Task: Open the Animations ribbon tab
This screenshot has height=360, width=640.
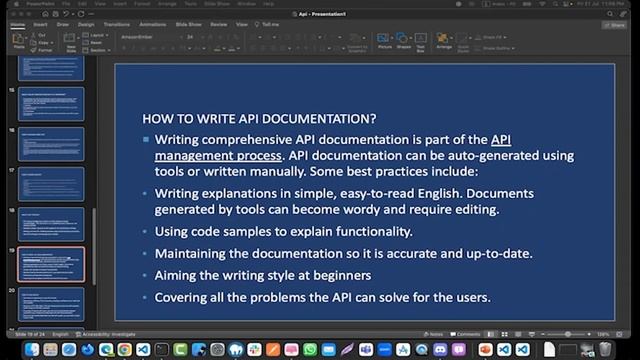Action: coord(153,24)
